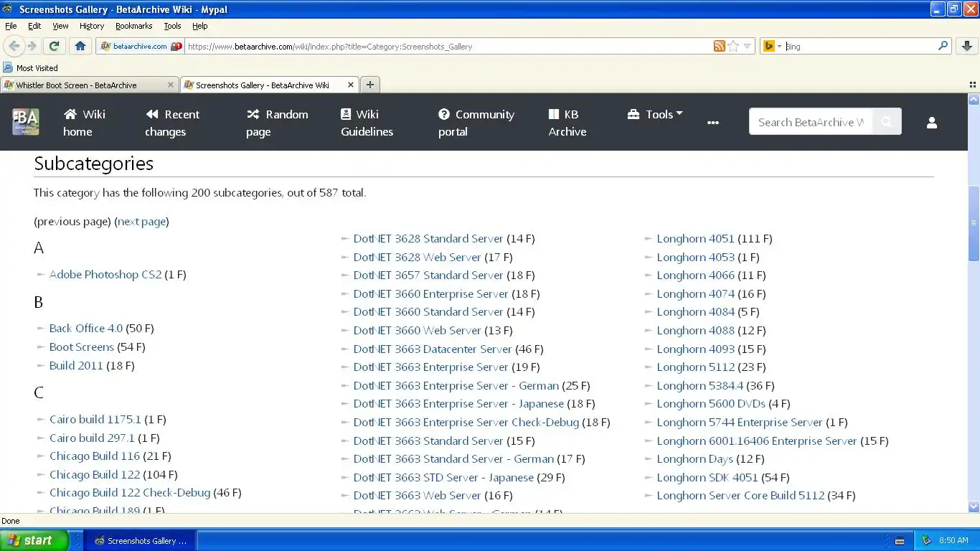Bookmark page with the star icon
Screen dimensions: 980x551
point(733,46)
